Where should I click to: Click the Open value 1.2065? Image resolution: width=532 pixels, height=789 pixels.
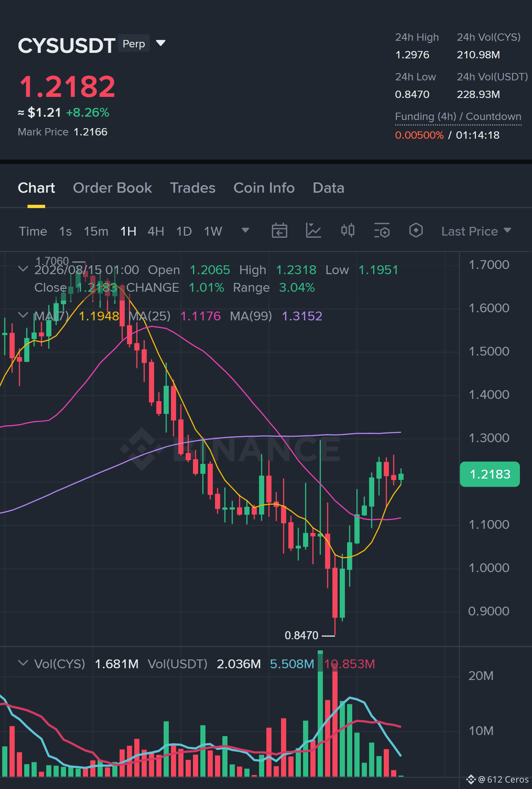[210, 270]
